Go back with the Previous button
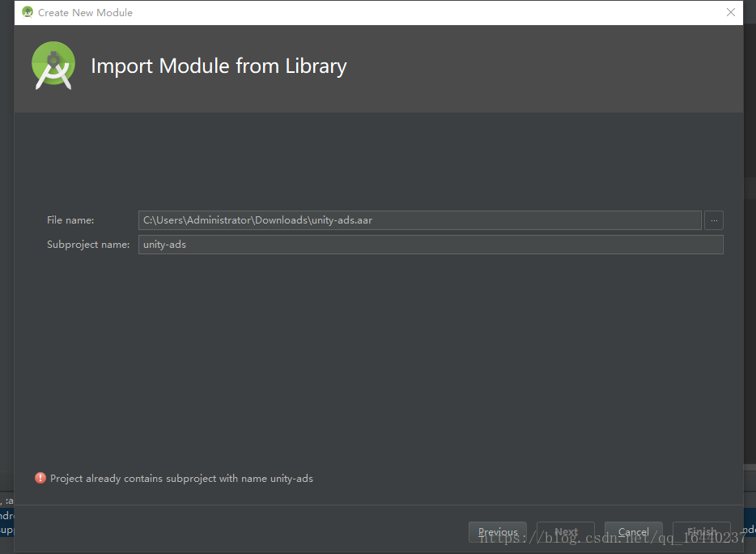Screen dimensions: 756x554 pos(498,532)
